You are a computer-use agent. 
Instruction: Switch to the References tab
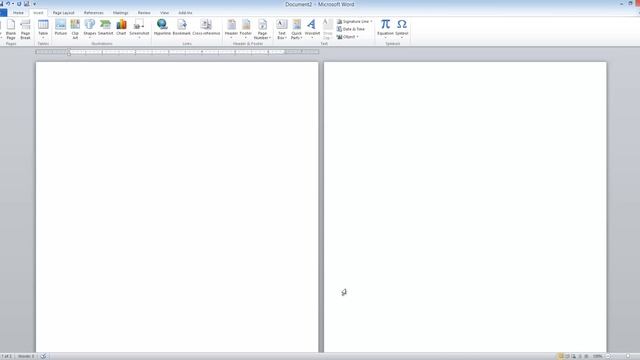tap(93, 13)
